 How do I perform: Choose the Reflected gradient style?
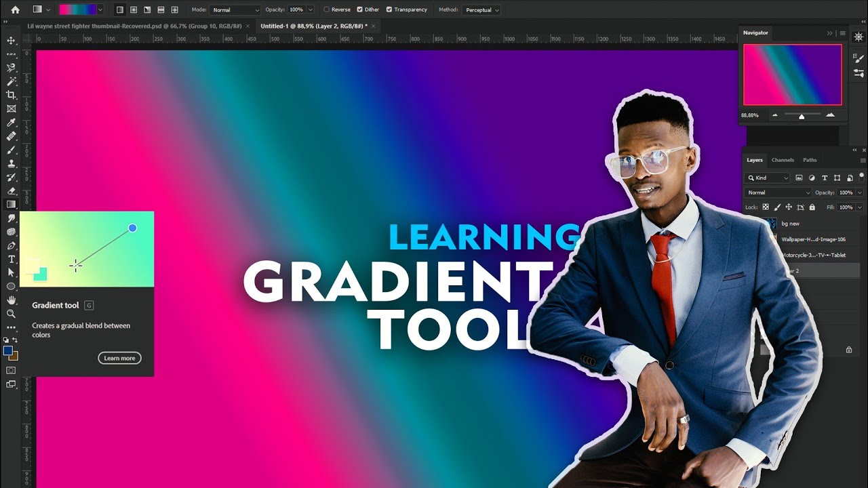161,10
